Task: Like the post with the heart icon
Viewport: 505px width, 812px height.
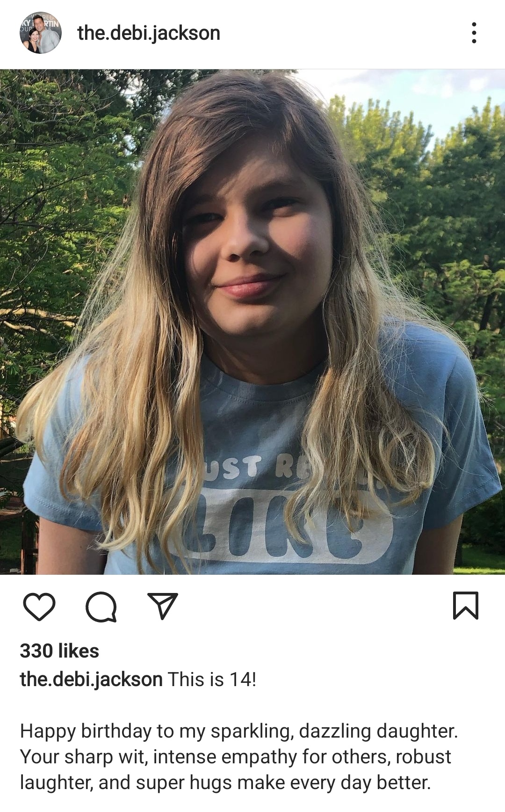Action: tap(39, 606)
